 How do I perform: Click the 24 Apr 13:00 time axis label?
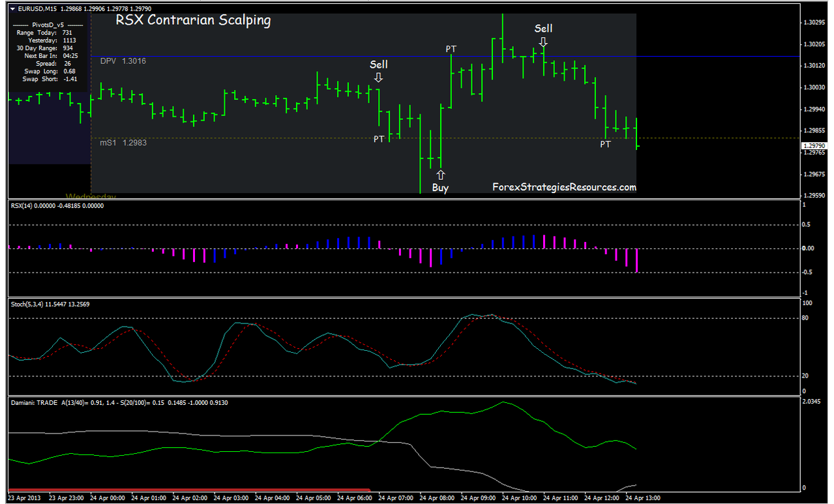coord(643,498)
